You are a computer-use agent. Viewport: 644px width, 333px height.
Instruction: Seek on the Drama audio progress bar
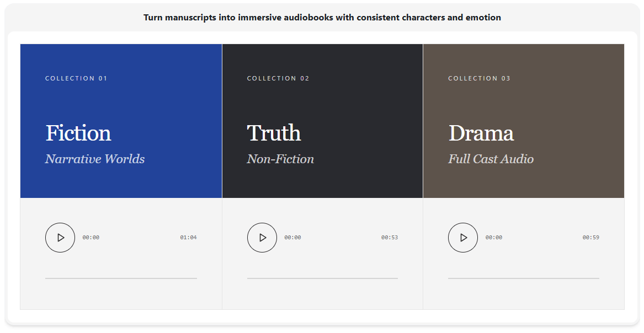[x=524, y=278]
